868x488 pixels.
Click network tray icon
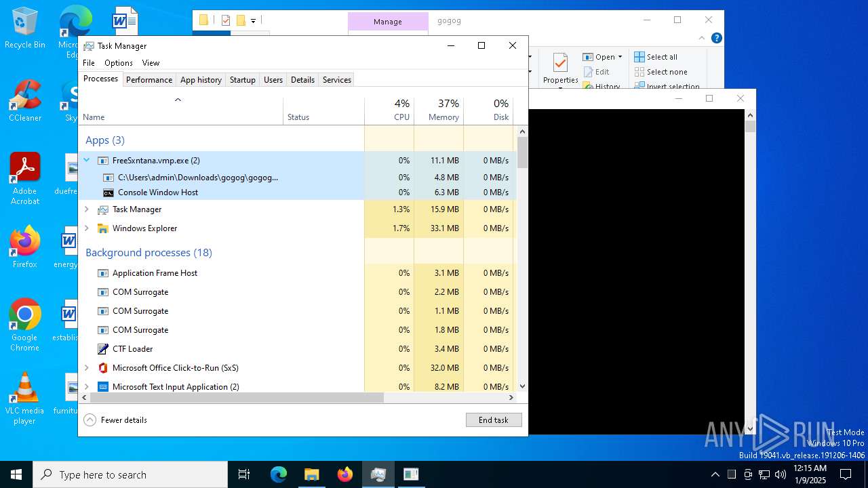tap(764, 474)
